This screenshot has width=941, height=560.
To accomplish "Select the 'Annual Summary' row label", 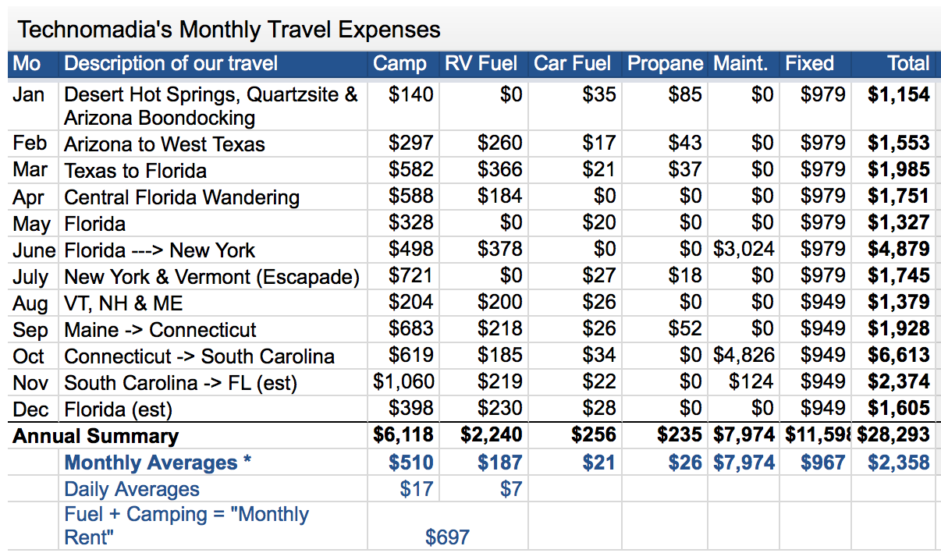I will click(x=95, y=436).
